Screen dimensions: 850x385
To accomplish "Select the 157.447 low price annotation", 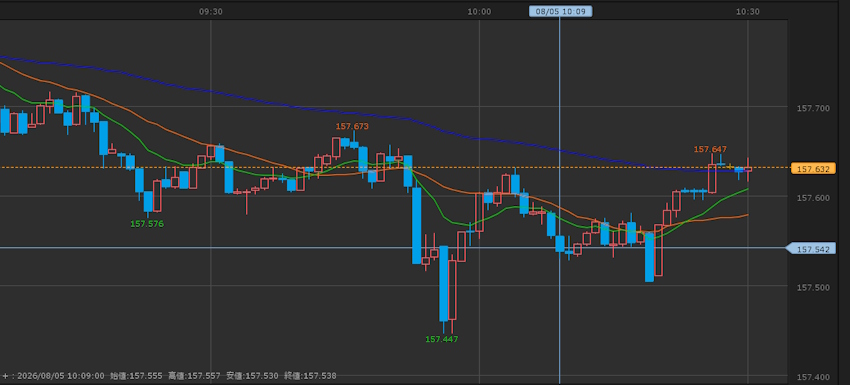I will coord(441,339).
